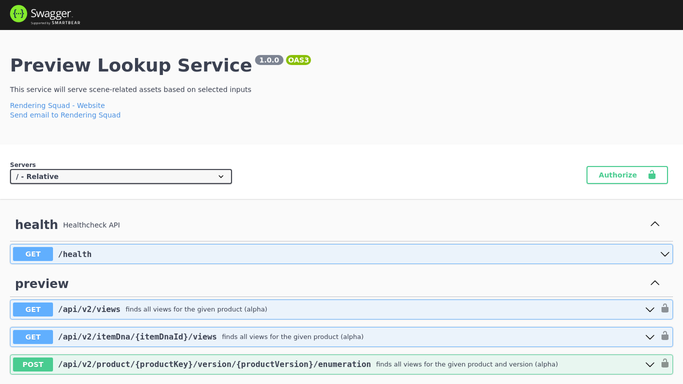Click lock icon on /api/v2/views row
Viewport: 683px width, 384px height.
click(665, 308)
